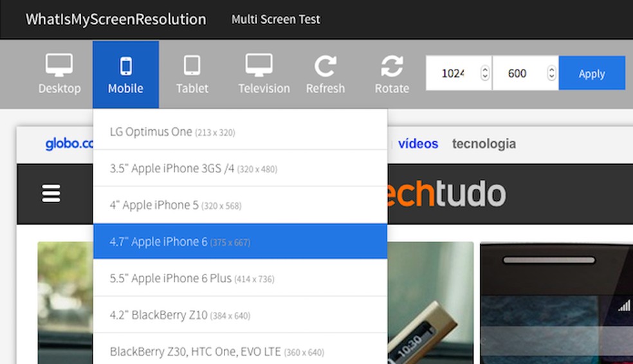Open the hamburger menu on techtudo
The width and height of the screenshot is (633, 364).
(x=51, y=194)
